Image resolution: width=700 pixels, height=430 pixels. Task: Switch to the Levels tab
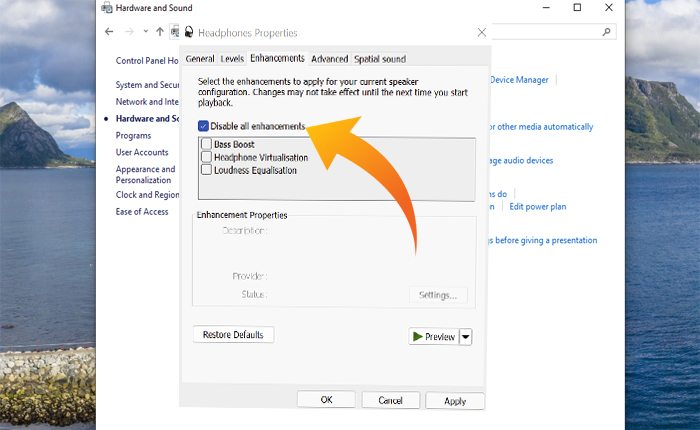click(x=232, y=59)
